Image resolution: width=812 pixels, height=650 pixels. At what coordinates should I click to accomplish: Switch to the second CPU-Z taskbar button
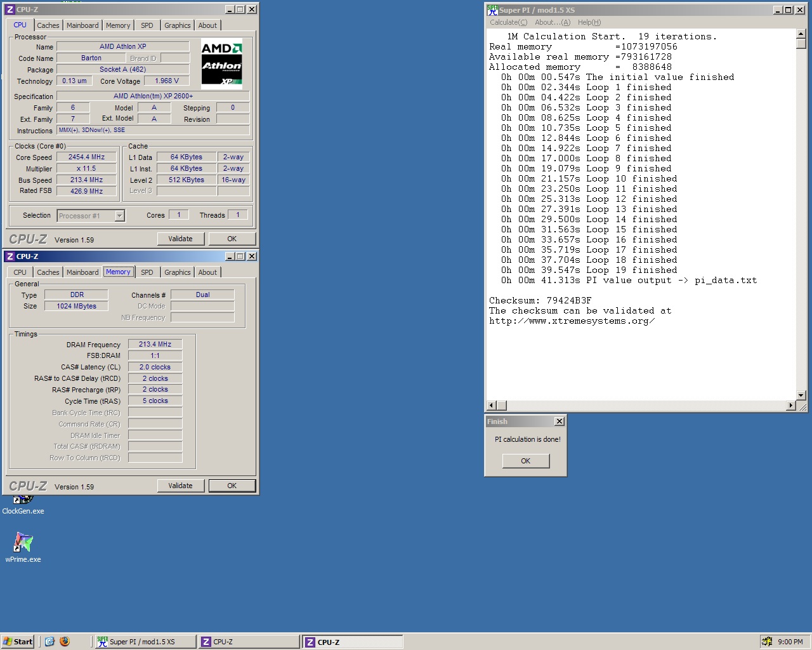[x=353, y=642]
